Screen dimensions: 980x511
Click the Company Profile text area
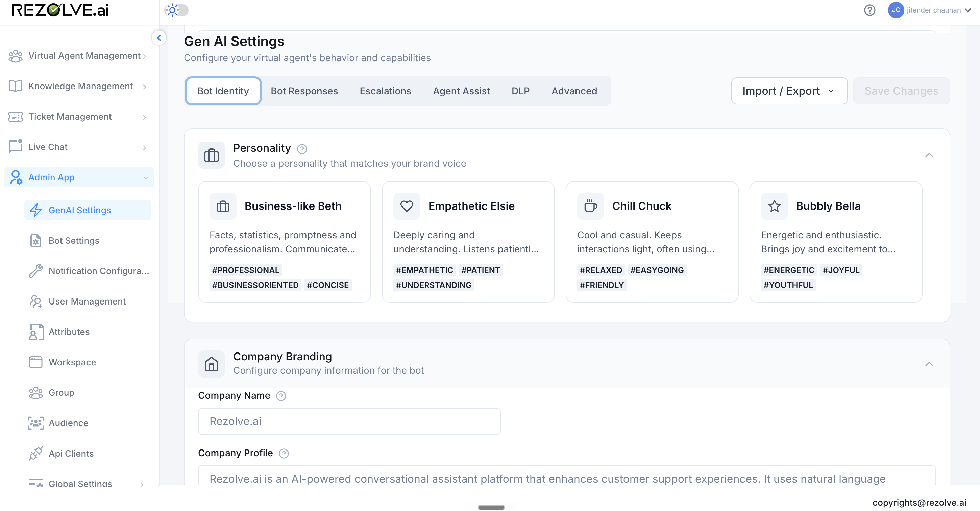click(566, 476)
